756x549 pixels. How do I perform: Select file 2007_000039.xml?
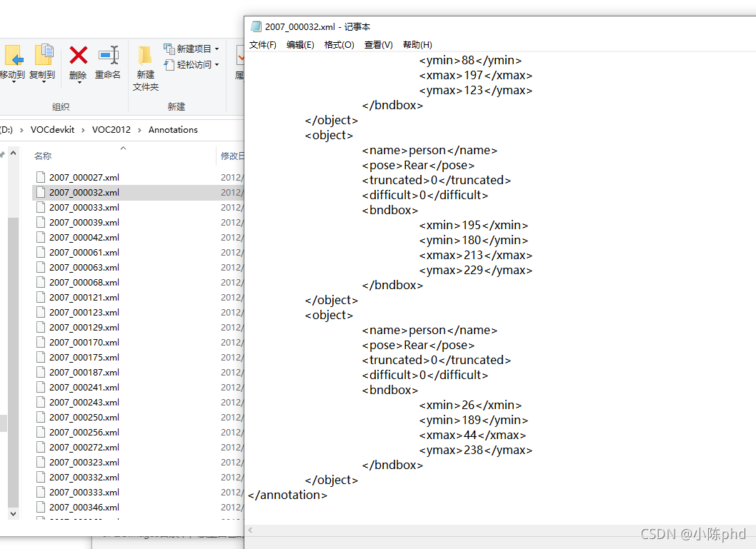click(84, 223)
